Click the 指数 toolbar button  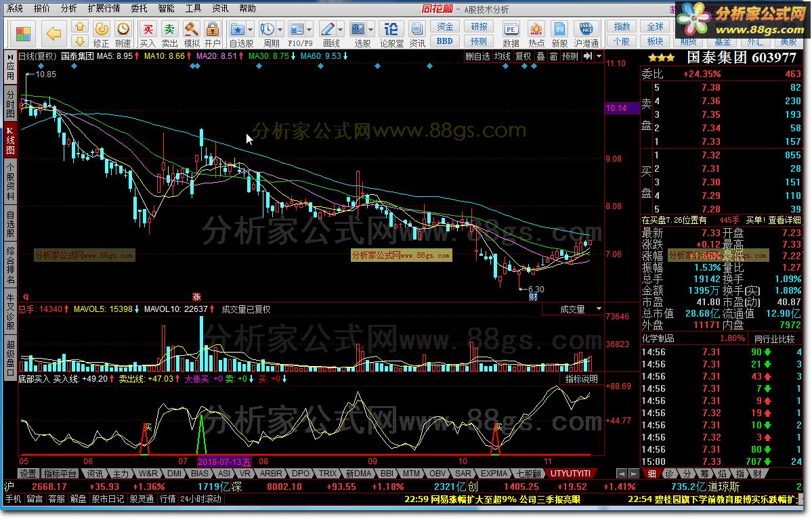(x=622, y=26)
